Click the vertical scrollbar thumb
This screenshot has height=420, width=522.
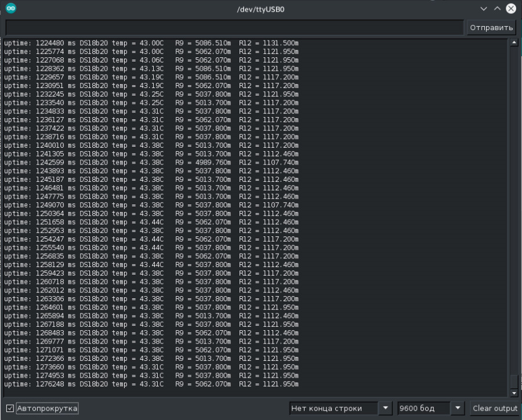[514, 381]
